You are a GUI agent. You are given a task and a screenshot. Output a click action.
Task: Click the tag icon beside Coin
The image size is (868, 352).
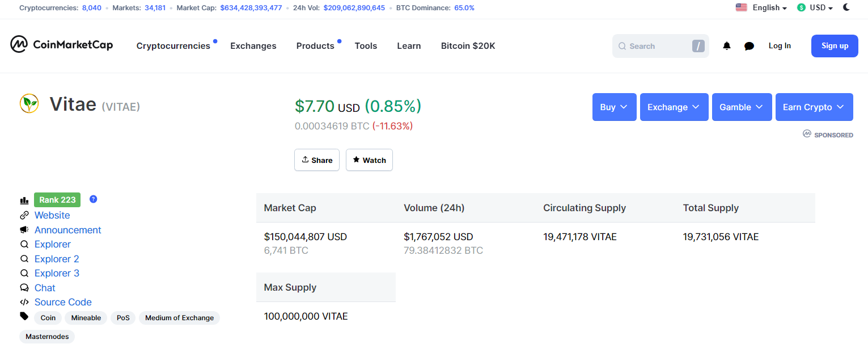(x=24, y=316)
